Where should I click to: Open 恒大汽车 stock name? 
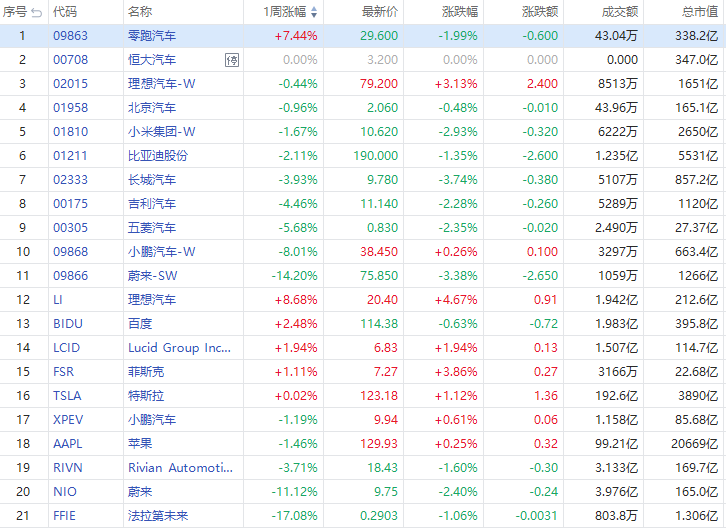152,60
